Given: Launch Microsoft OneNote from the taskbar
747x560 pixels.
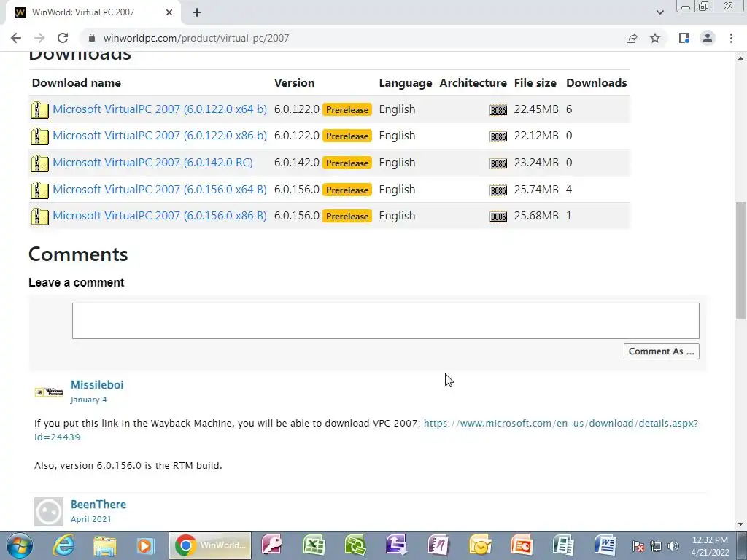Looking at the screenshot, I should (438, 545).
